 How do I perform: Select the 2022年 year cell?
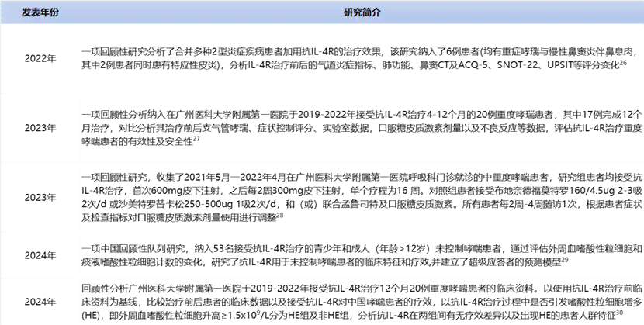tap(40, 59)
